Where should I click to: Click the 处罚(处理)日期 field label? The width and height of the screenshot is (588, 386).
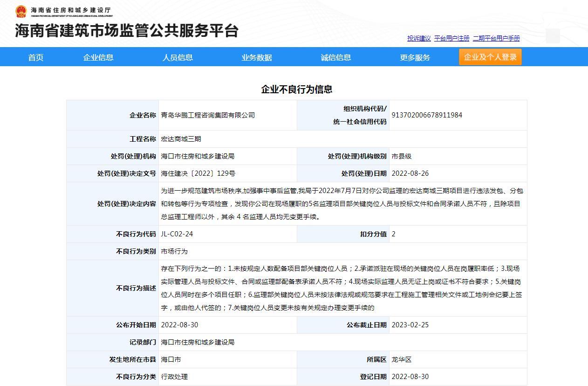(x=364, y=173)
